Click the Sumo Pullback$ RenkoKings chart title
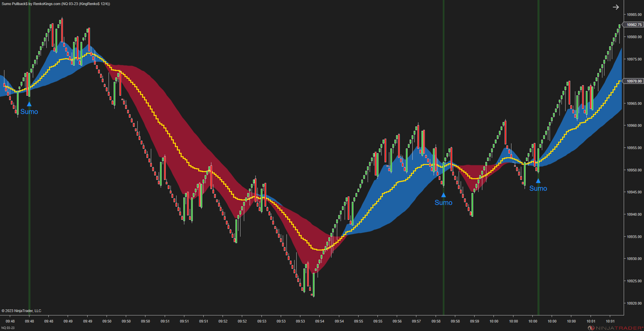Image resolution: width=644 pixels, height=331 pixels. click(56, 4)
